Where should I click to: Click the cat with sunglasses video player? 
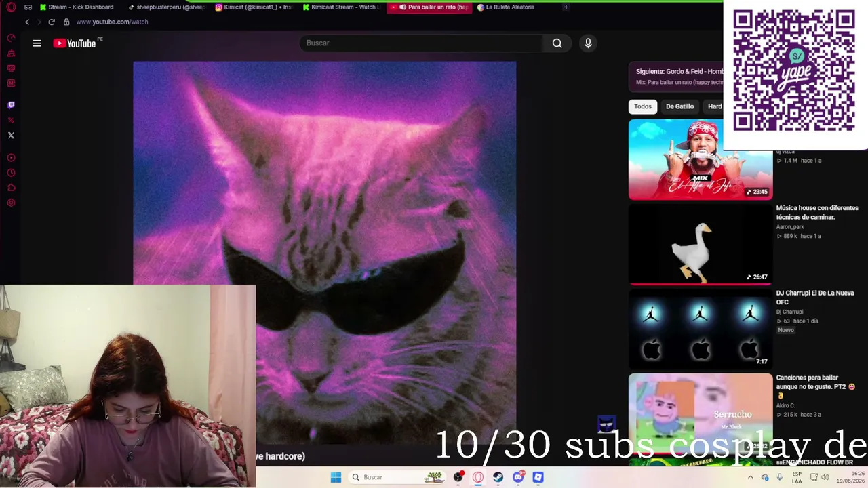[x=325, y=252]
